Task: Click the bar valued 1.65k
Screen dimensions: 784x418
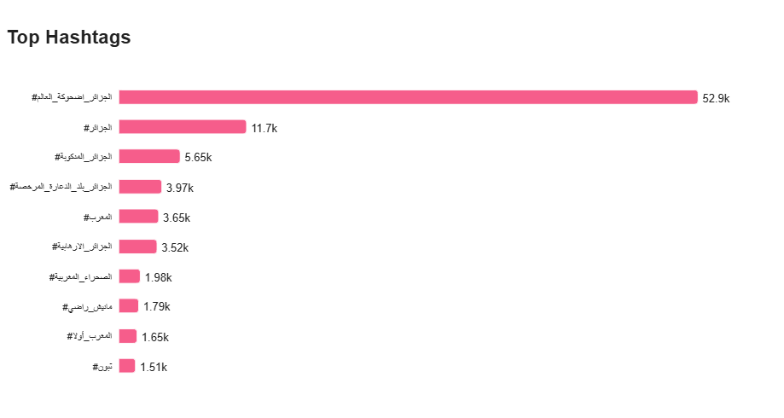Action: [x=128, y=336]
